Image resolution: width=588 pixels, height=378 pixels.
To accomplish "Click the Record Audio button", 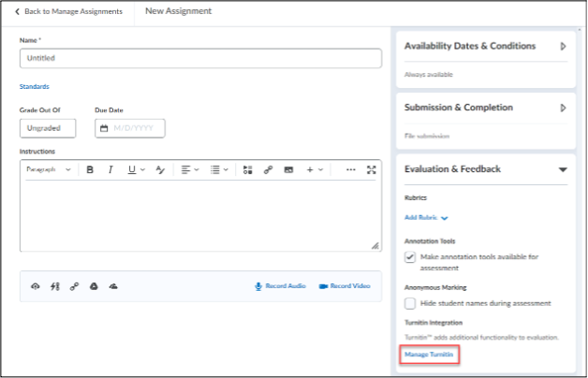I will point(281,286).
